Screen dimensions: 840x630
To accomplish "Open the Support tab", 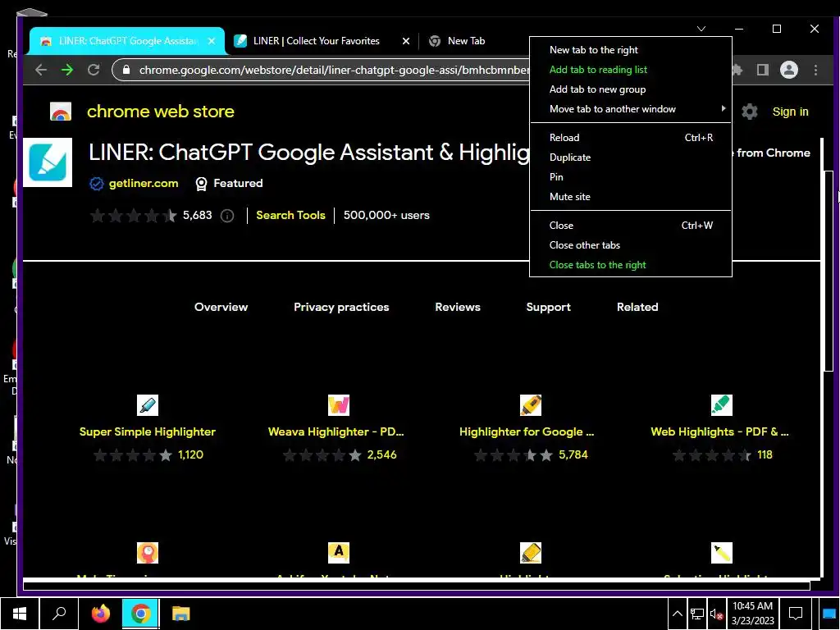I will pos(548,307).
